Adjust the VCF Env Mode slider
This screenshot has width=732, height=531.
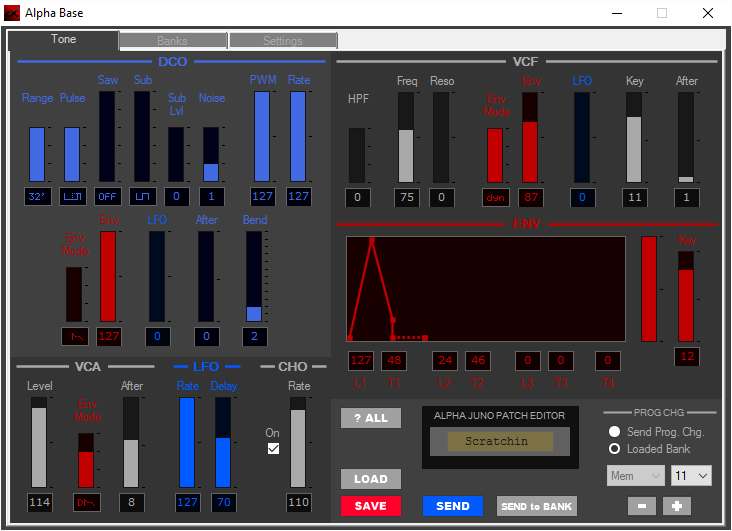tap(495, 155)
